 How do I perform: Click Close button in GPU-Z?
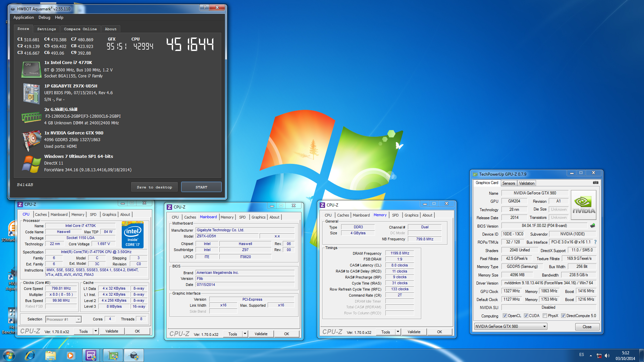pos(587,327)
